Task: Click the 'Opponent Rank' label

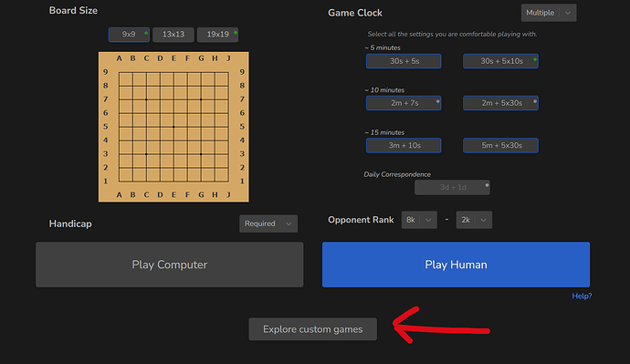Action: (x=361, y=220)
